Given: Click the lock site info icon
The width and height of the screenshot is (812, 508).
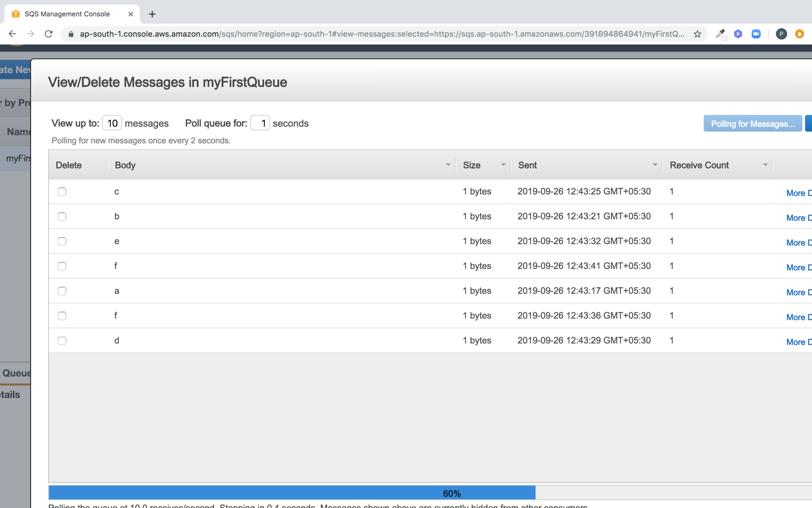Looking at the screenshot, I should (x=71, y=34).
